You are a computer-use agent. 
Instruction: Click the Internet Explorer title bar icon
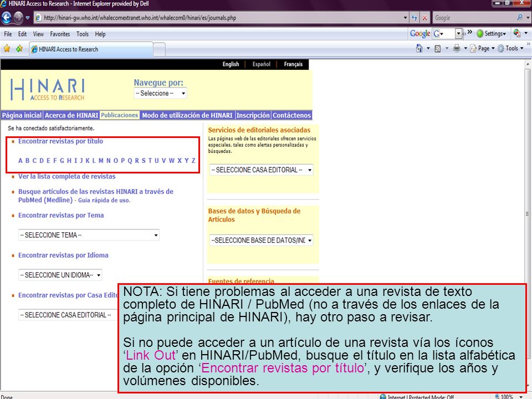coord(3,4)
